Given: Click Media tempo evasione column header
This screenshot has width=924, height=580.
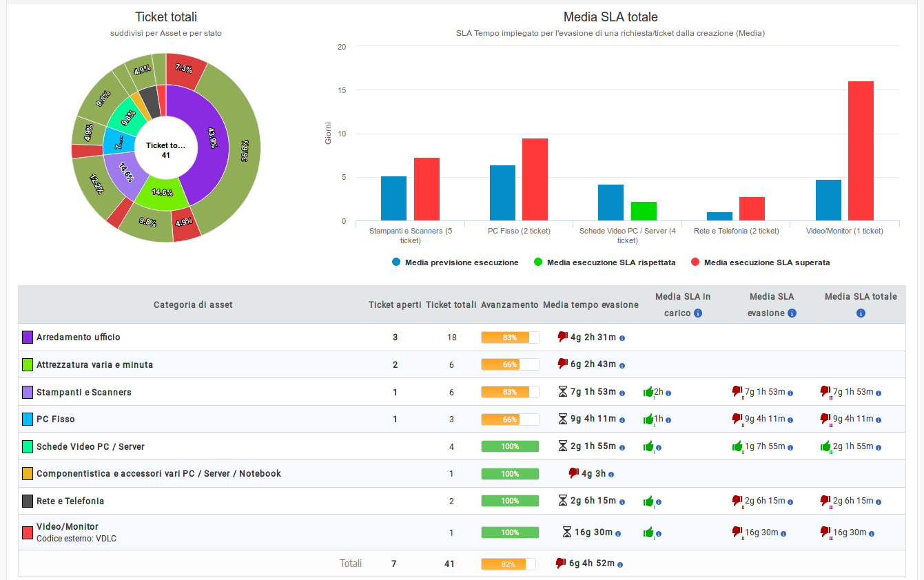Looking at the screenshot, I should [x=591, y=304].
